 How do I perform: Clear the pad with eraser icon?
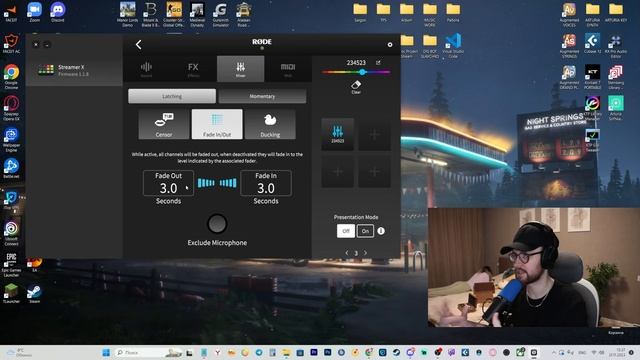[x=356, y=87]
